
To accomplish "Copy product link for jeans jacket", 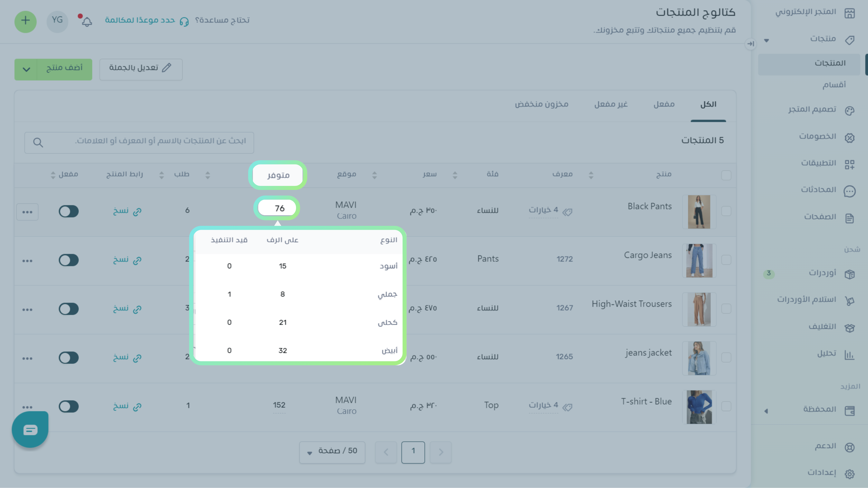I will (x=127, y=358).
